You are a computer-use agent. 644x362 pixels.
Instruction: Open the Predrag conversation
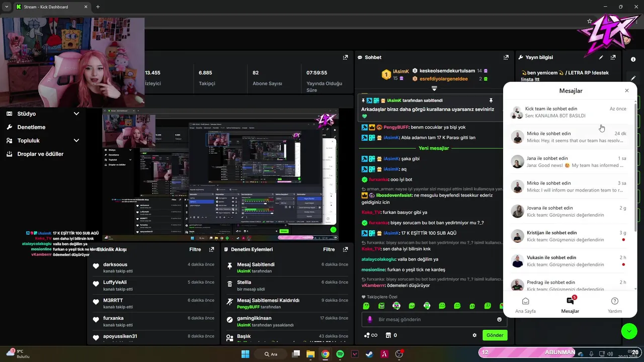pos(569,284)
